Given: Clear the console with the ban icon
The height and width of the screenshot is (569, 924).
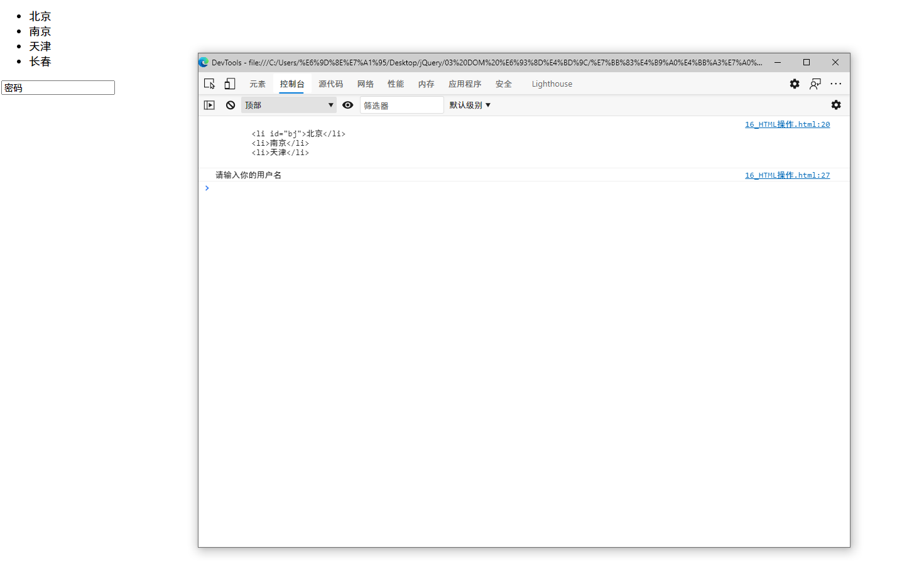Looking at the screenshot, I should (x=231, y=105).
